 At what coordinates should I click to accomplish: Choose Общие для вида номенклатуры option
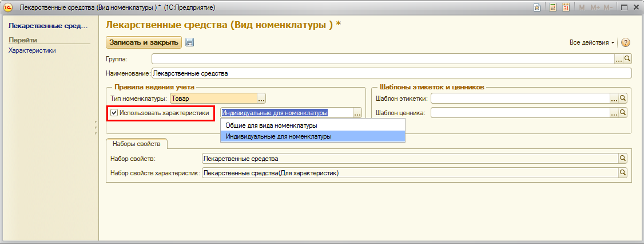pyautogui.click(x=271, y=125)
